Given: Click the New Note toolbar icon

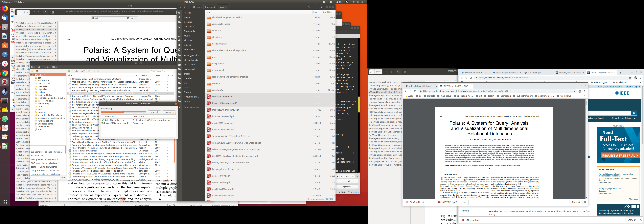Looking at the screenshot, I should click(82, 71).
